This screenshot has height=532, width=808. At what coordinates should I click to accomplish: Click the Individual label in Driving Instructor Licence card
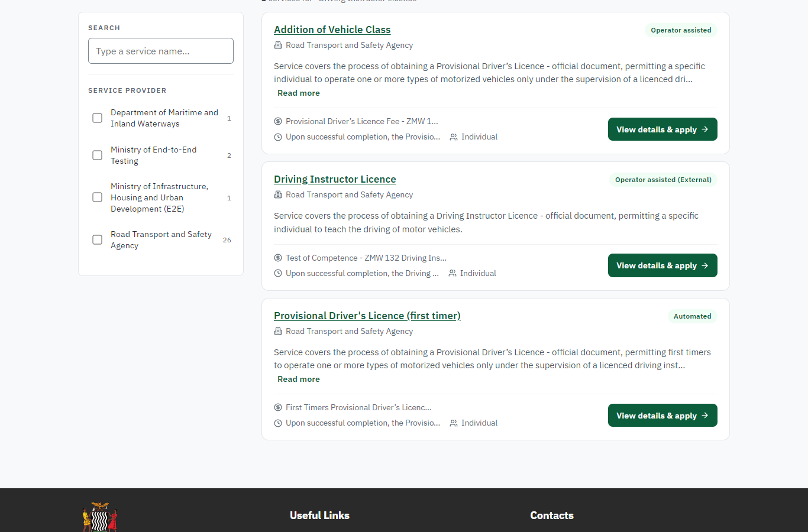point(478,274)
